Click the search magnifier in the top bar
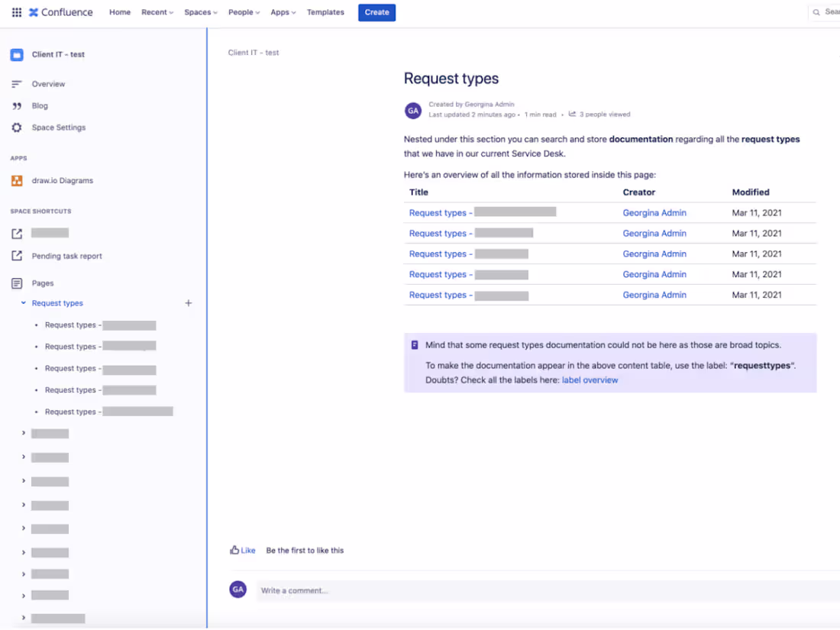The width and height of the screenshot is (840, 630). coord(815,12)
